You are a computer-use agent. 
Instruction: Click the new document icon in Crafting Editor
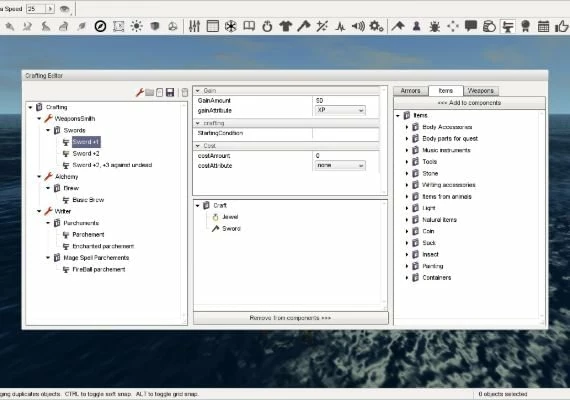160,92
